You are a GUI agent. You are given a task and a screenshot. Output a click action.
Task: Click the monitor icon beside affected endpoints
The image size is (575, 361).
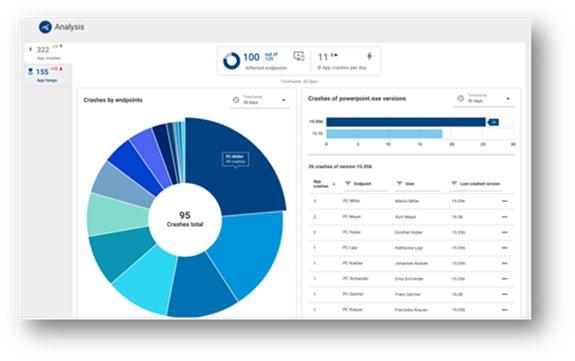pyautogui.click(x=299, y=56)
